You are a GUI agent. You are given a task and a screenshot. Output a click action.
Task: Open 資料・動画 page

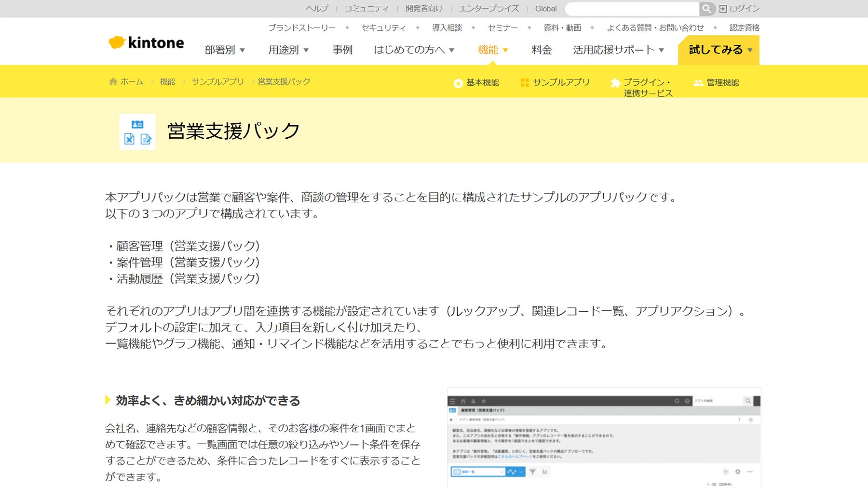tap(562, 28)
